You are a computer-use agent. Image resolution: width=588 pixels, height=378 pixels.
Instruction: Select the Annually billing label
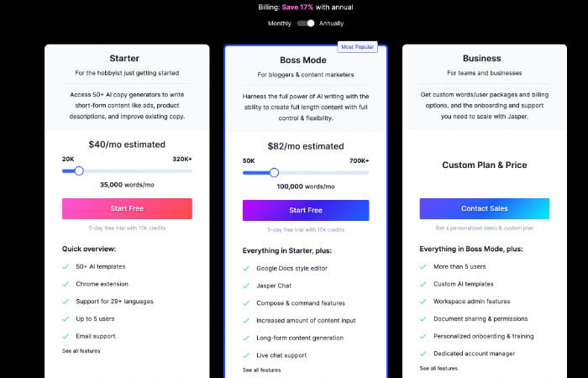[331, 24]
